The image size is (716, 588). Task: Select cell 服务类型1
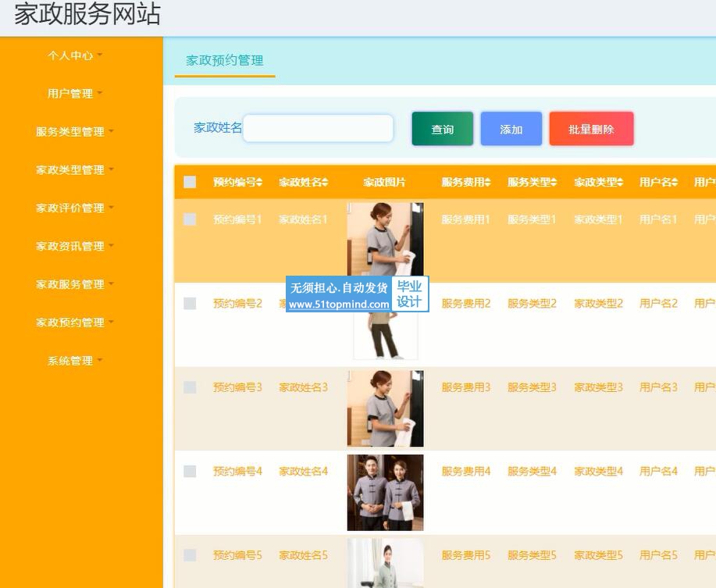coord(532,219)
